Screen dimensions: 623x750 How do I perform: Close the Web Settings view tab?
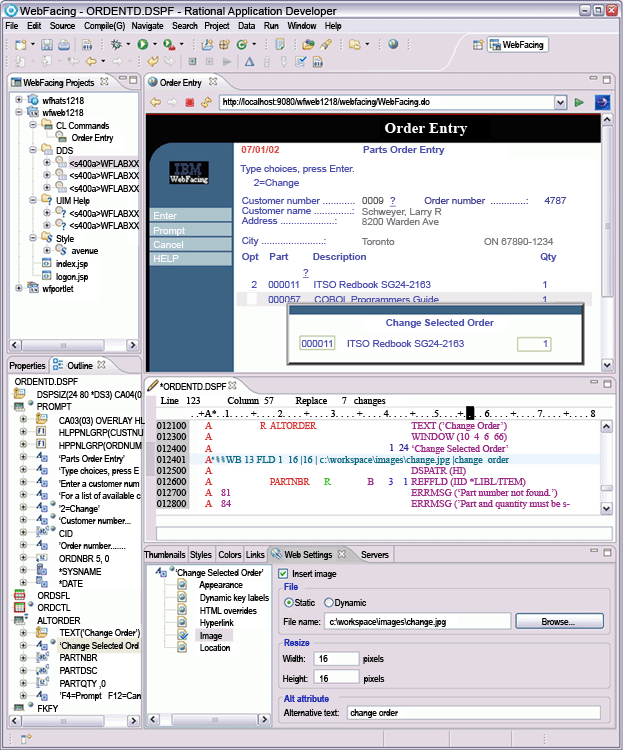342,554
